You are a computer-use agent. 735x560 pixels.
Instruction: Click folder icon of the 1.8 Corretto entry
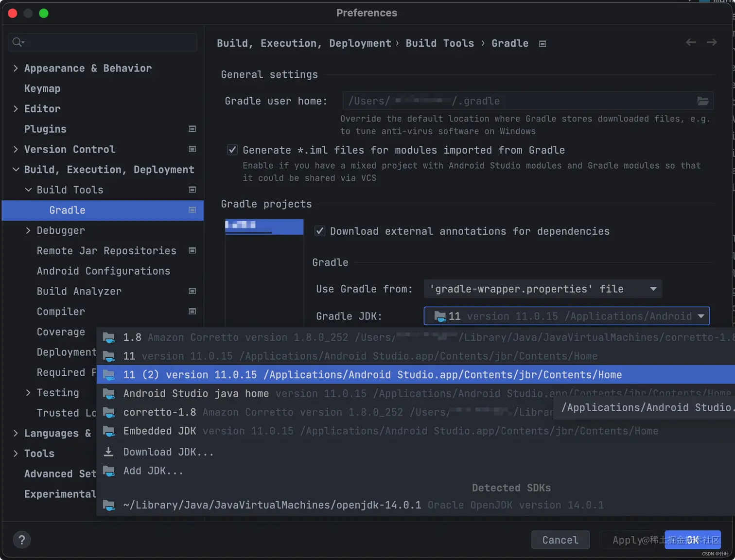click(x=109, y=337)
